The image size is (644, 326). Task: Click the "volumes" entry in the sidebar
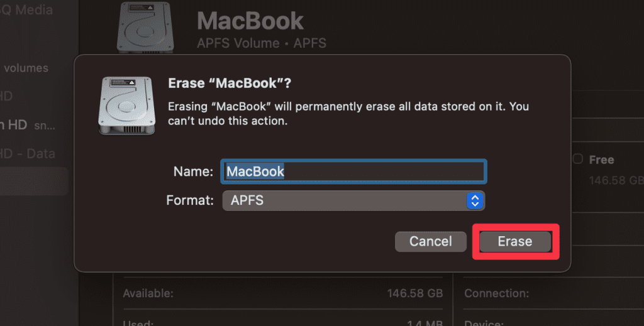pos(25,68)
